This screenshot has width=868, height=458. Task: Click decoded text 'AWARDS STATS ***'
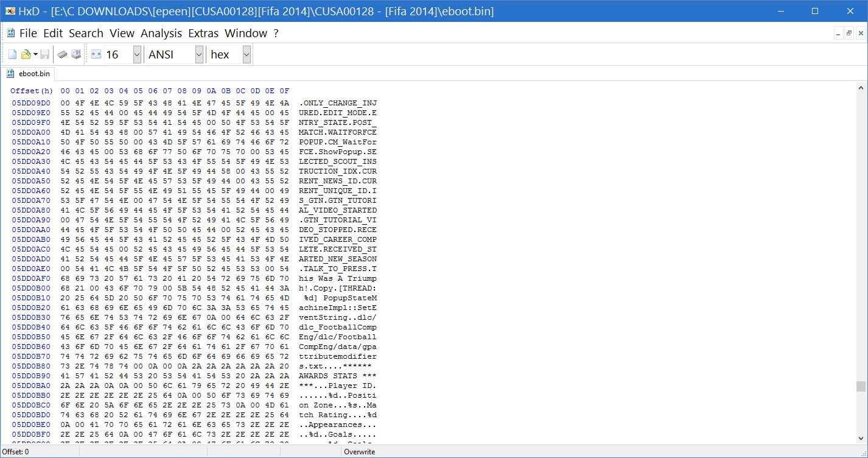338,376
